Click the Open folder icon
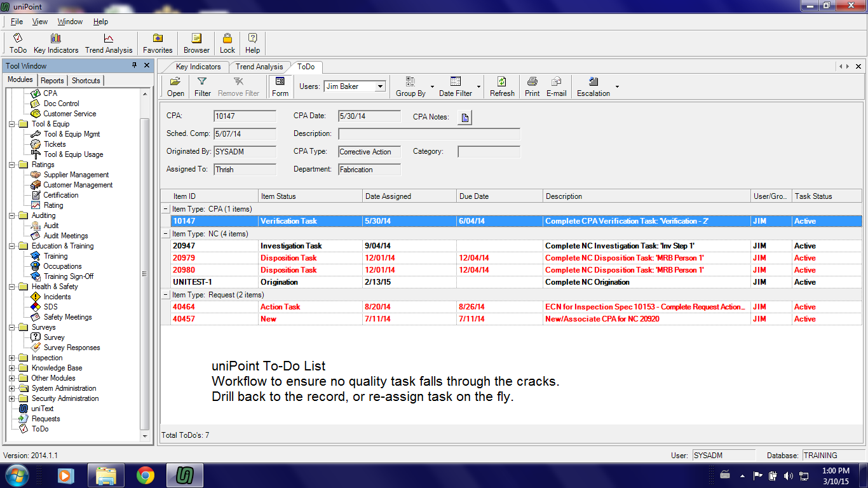The width and height of the screenshot is (868, 488). [175, 86]
